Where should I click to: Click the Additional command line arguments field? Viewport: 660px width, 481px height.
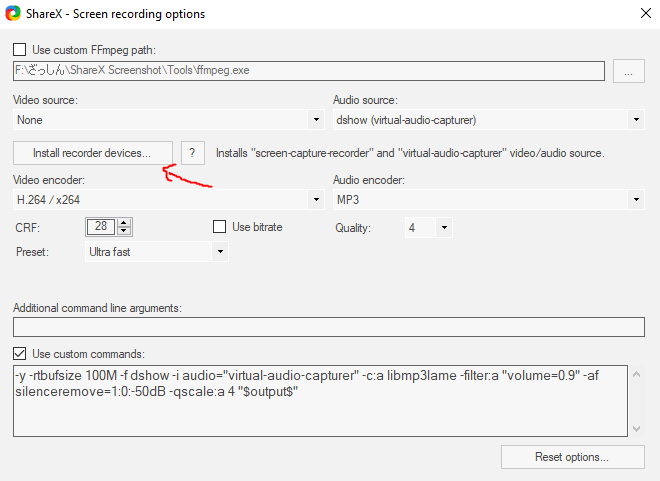pos(329,327)
